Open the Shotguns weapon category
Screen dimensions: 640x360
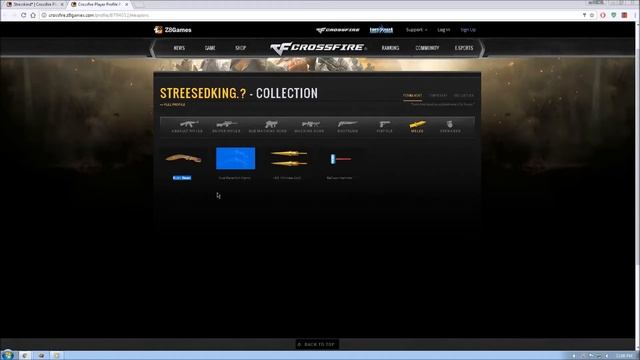pos(348,126)
